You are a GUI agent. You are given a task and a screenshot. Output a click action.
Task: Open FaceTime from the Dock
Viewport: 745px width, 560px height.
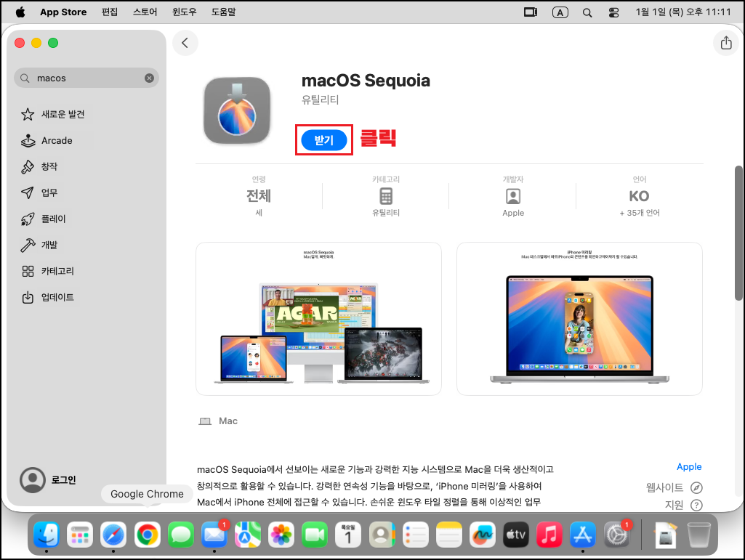point(315,535)
